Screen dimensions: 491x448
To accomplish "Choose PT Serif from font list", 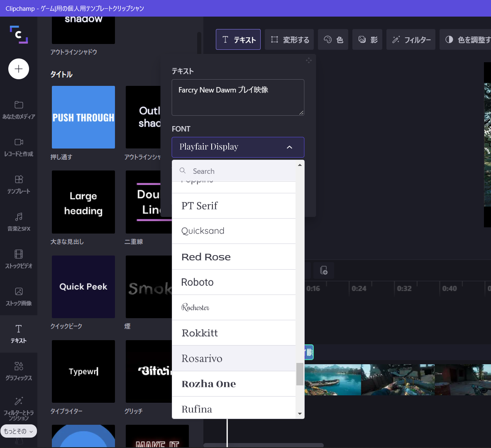I will click(x=234, y=206).
